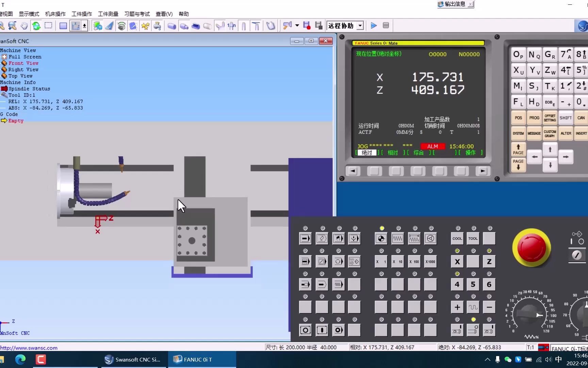Toggle the rapid traverse wave button
The image size is (588, 368).
[473, 307]
